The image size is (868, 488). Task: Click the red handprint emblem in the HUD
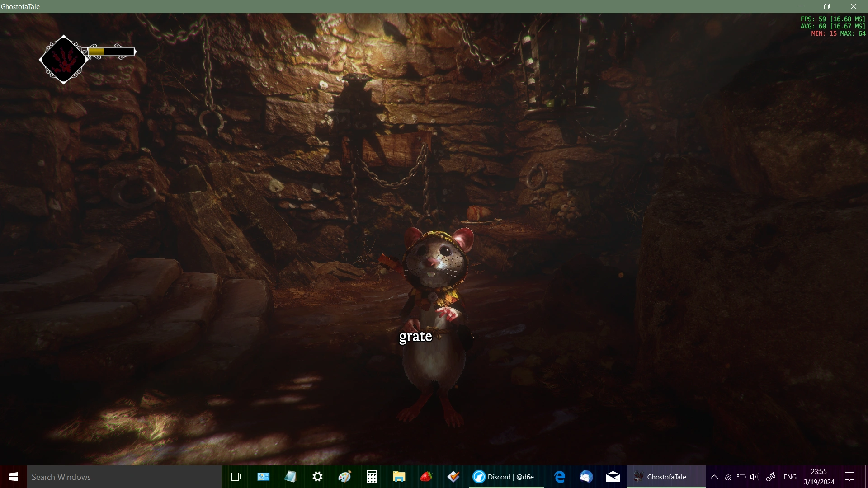[x=63, y=60]
